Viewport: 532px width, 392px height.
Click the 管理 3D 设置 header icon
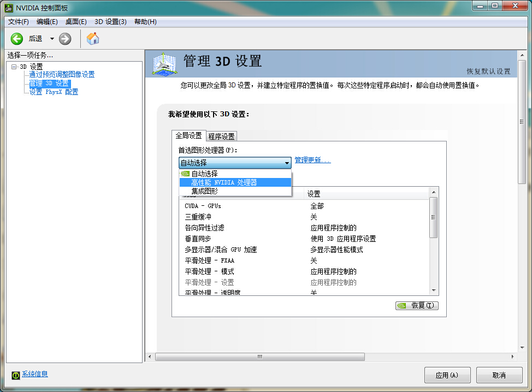pos(164,64)
